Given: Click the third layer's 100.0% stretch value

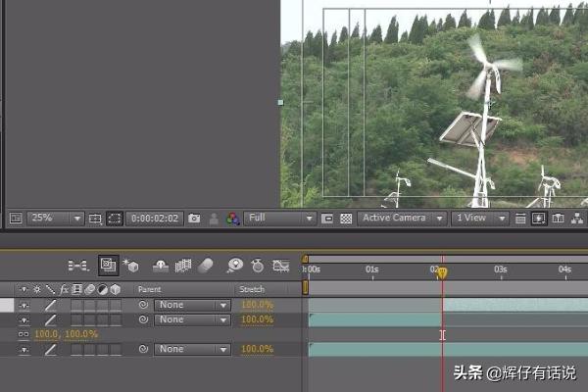Looking at the screenshot, I should (x=257, y=349).
